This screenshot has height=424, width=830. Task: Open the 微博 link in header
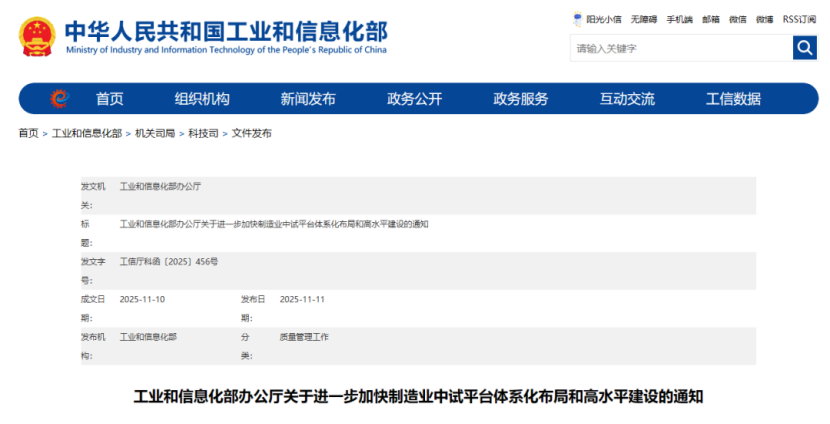pyautogui.click(x=765, y=19)
